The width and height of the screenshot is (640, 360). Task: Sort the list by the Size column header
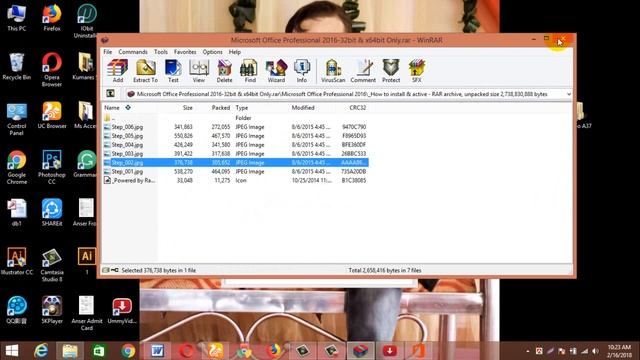click(x=187, y=108)
